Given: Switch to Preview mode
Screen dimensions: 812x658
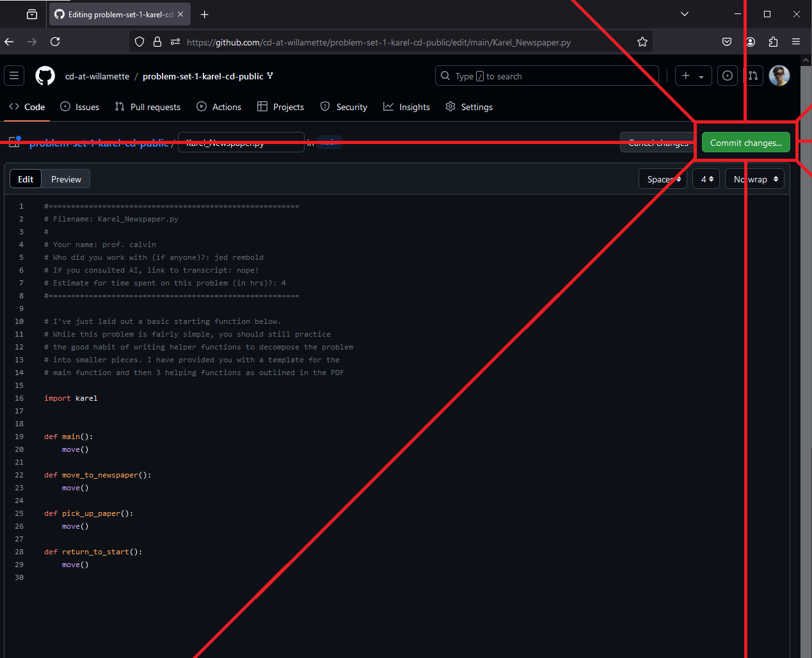Looking at the screenshot, I should [66, 179].
